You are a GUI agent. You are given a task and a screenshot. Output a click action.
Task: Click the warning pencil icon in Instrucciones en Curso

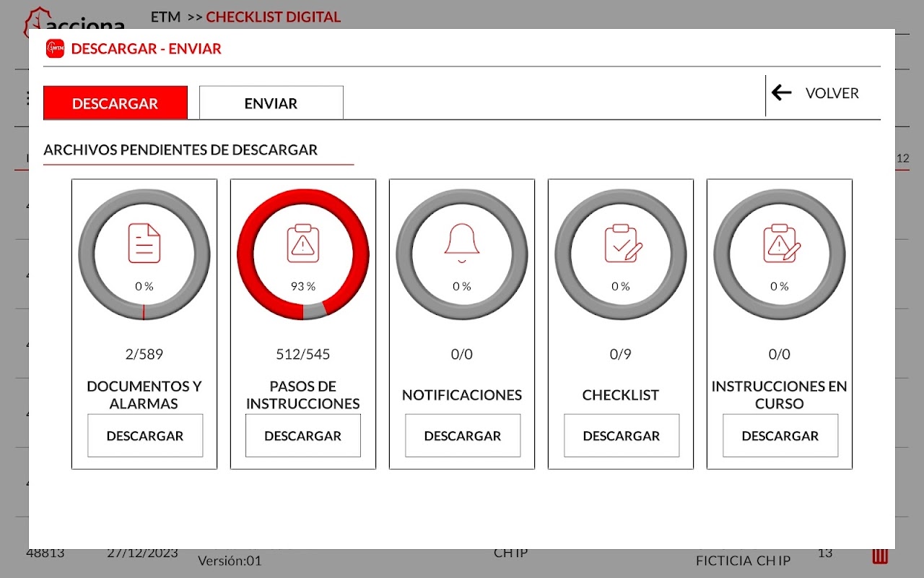click(x=782, y=243)
